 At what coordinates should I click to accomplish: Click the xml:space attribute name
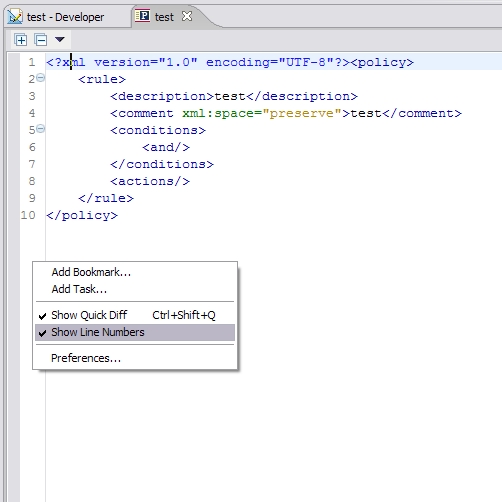[218, 114]
